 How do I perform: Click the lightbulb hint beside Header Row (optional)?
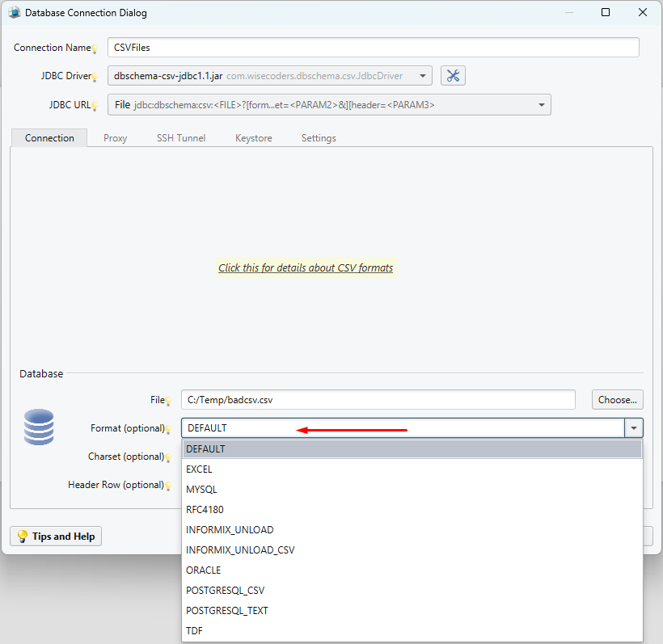[x=170, y=486]
